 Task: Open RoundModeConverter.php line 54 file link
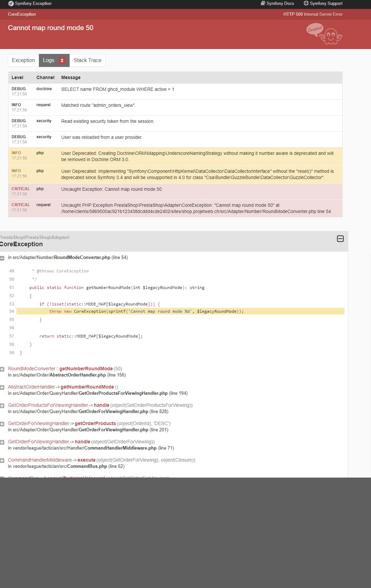tap(68, 257)
